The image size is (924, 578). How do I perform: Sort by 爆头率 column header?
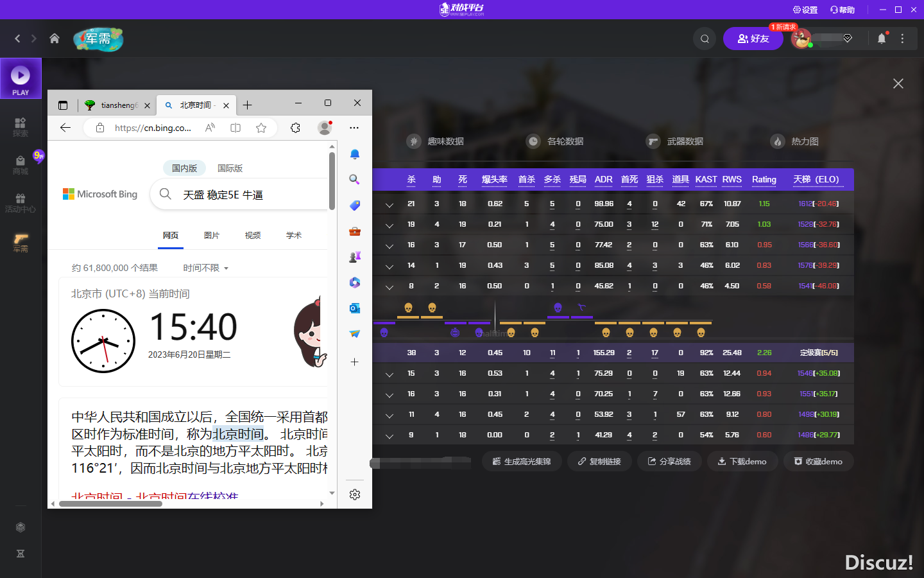[495, 179]
